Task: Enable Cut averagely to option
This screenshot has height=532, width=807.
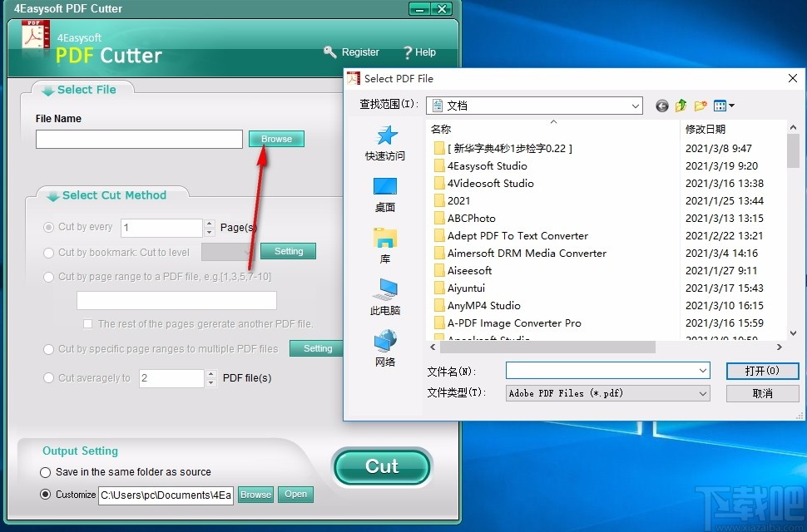Action: point(48,378)
